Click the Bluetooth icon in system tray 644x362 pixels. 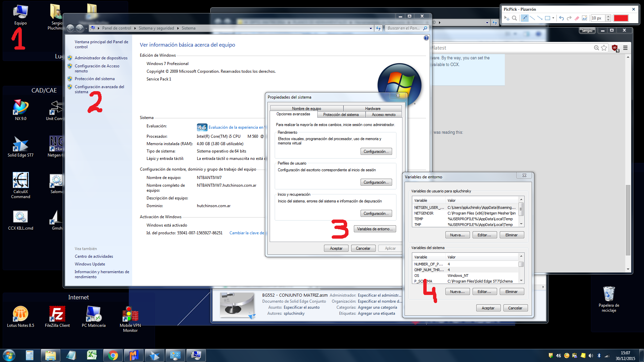coord(599,356)
